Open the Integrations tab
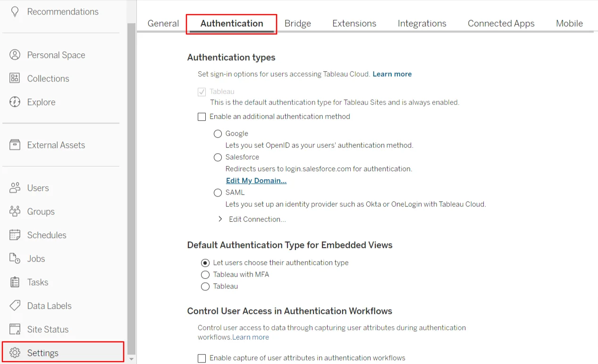The height and width of the screenshot is (364, 598). tap(422, 23)
